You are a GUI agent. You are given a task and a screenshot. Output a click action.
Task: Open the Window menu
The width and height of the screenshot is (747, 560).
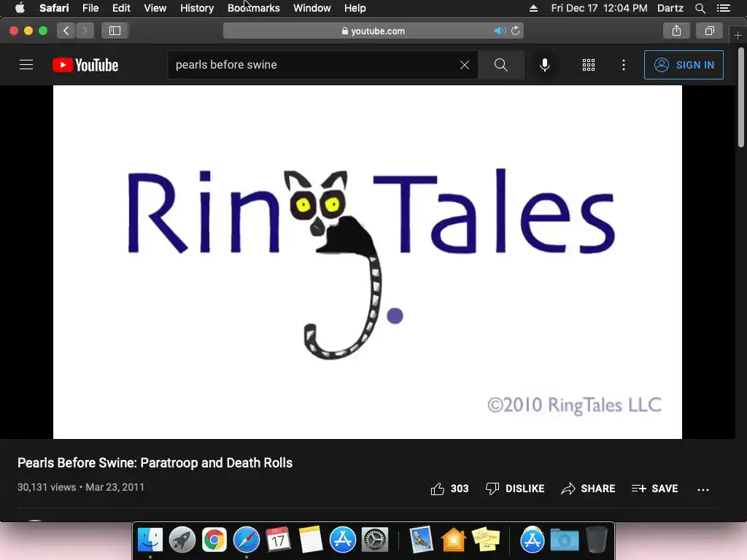[x=312, y=8]
